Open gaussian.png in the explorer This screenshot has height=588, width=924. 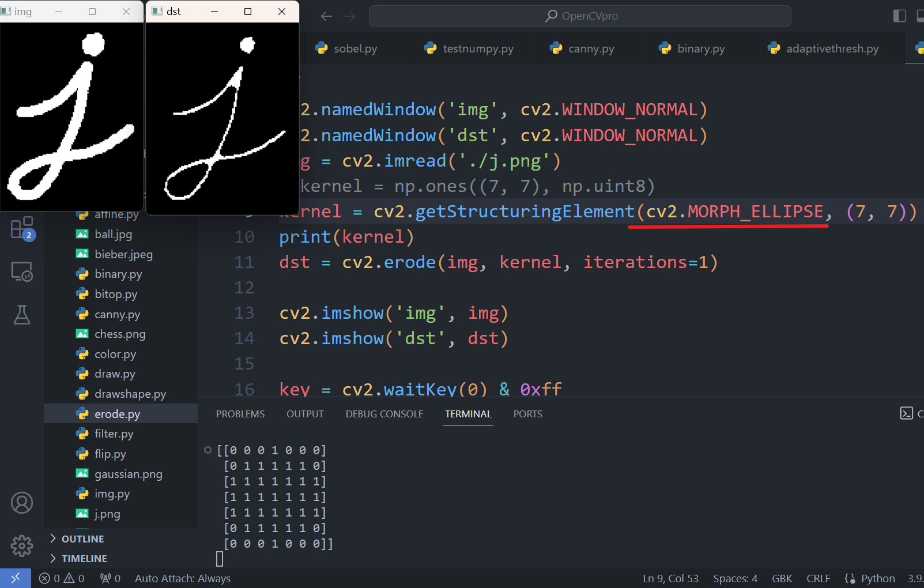point(121,474)
